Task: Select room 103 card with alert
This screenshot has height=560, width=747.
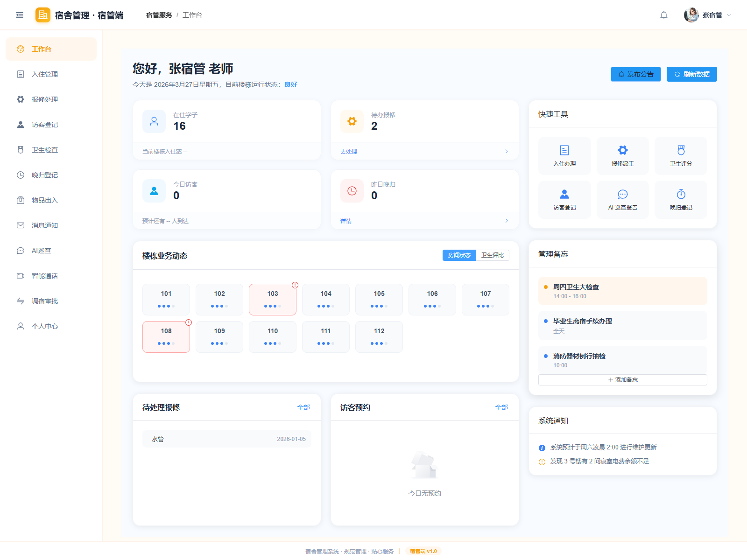Action: (x=273, y=300)
